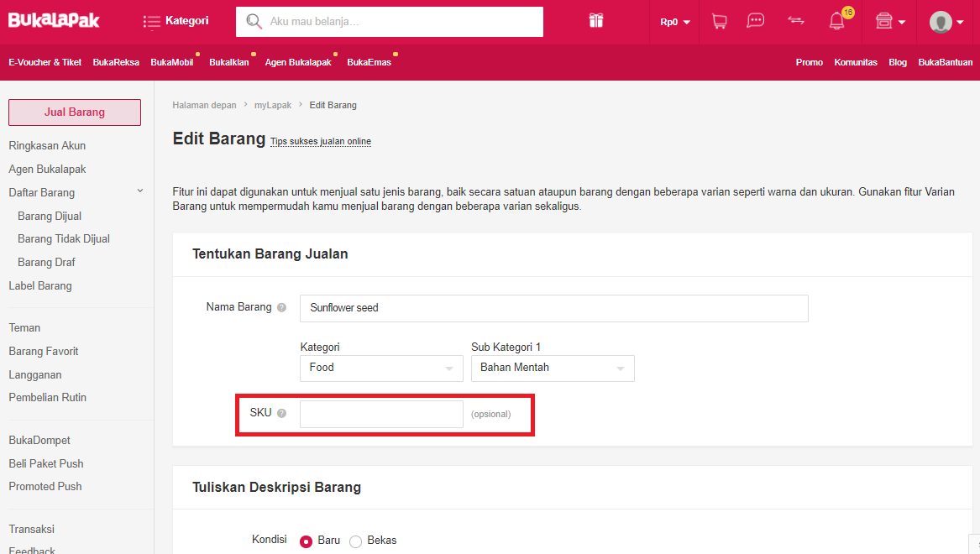Open the chat messages icon
Screen dimensions: 980x554
(x=756, y=21)
